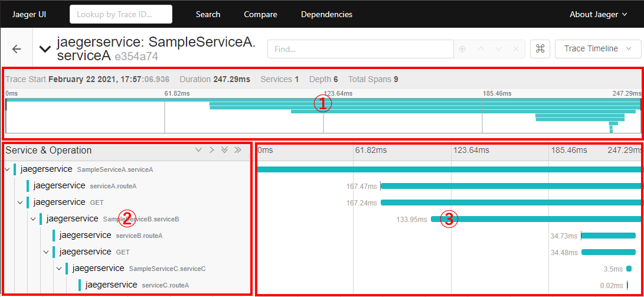Expand all spans double-down chevron

click(x=224, y=150)
